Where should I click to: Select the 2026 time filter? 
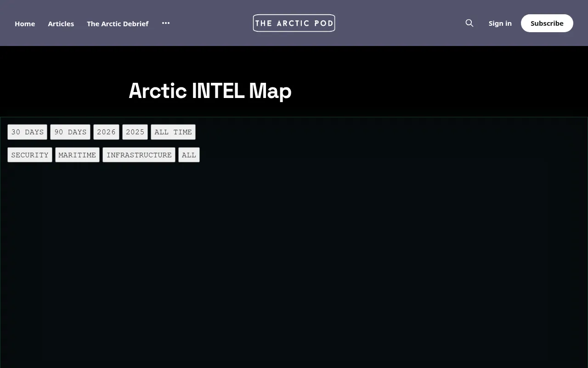pos(106,132)
